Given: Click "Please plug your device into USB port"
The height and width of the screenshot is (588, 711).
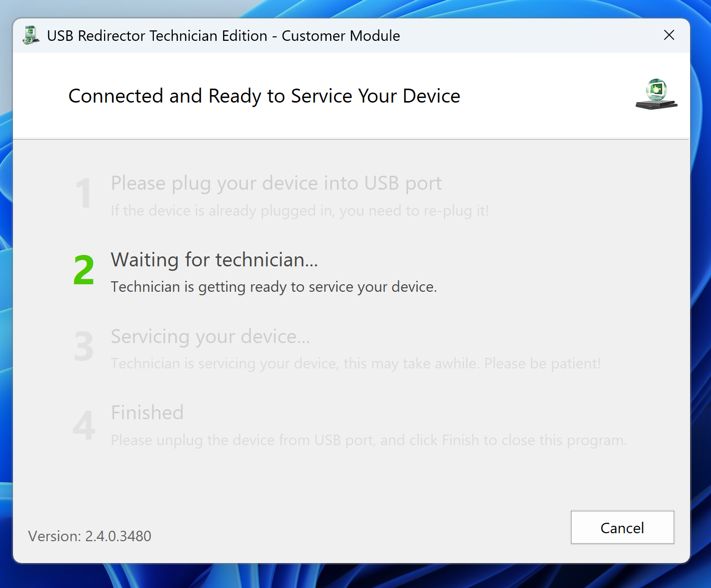Looking at the screenshot, I should [x=276, y=184].
